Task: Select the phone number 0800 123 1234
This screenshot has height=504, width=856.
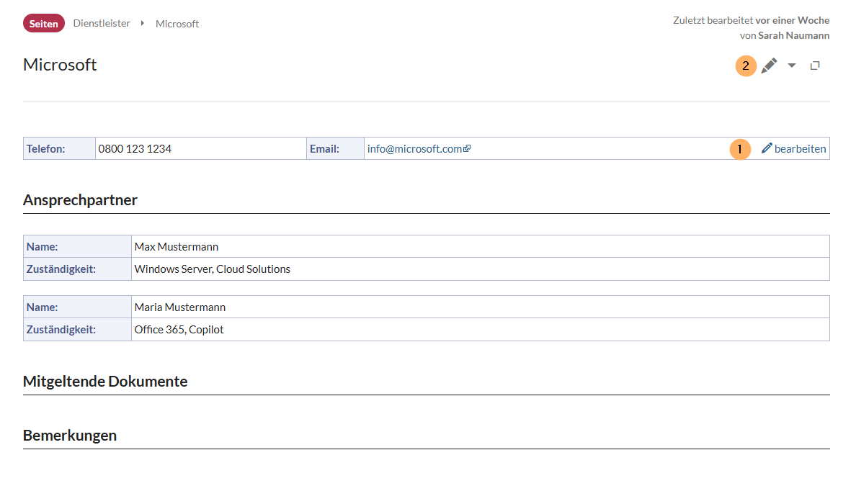Action: tap(135, 149)
